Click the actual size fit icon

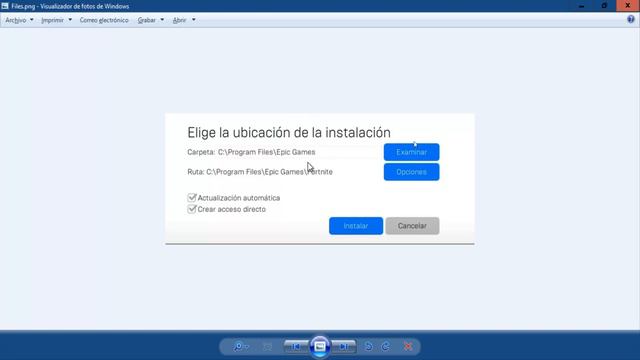(267, 347)
